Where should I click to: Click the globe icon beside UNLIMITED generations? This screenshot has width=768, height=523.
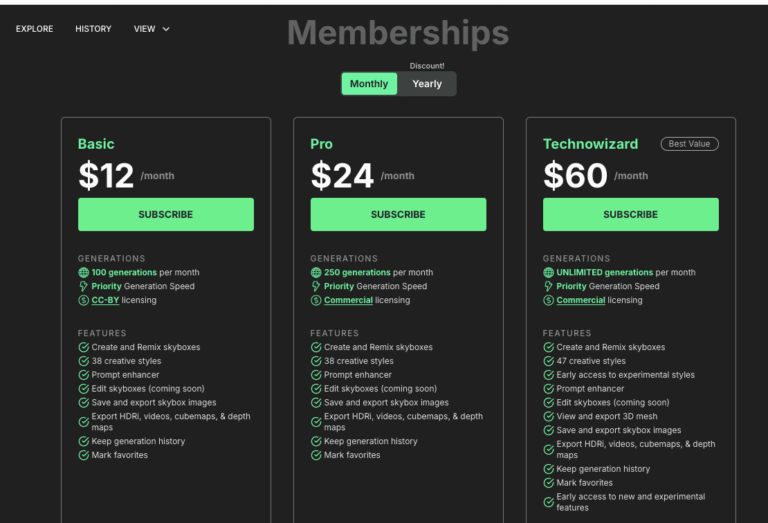549,272
